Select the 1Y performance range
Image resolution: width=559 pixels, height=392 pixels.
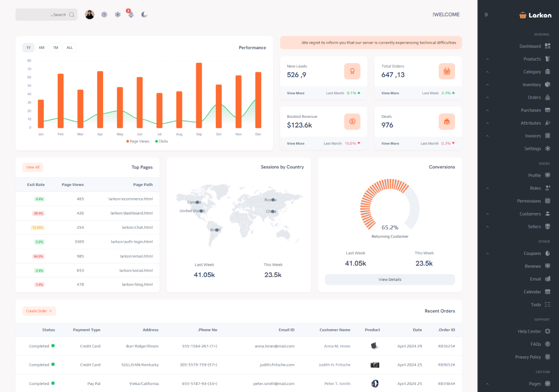point(28,48)
